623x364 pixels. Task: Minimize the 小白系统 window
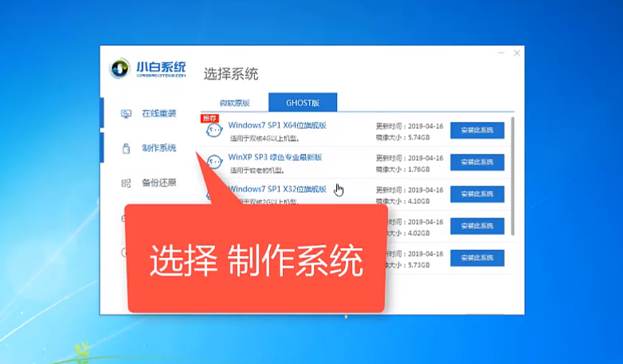click(x=501, y=53)
